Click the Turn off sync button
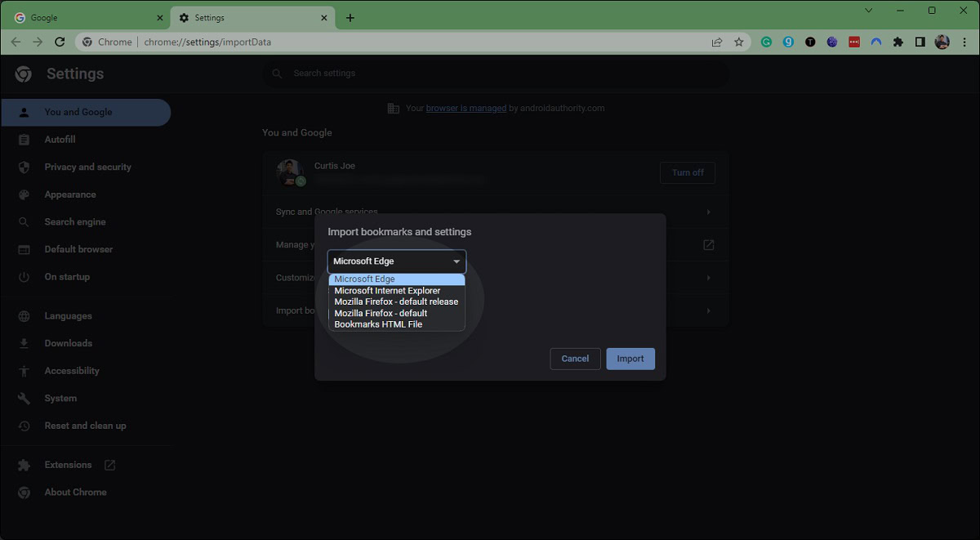This screenshot has width=980, height=540. [x=688, y=172]
